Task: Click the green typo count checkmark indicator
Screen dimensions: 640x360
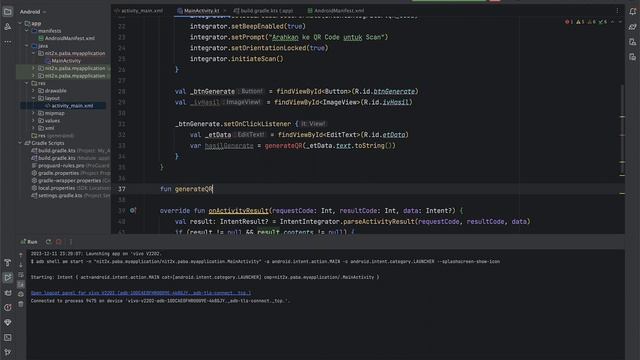Action: 603,22
